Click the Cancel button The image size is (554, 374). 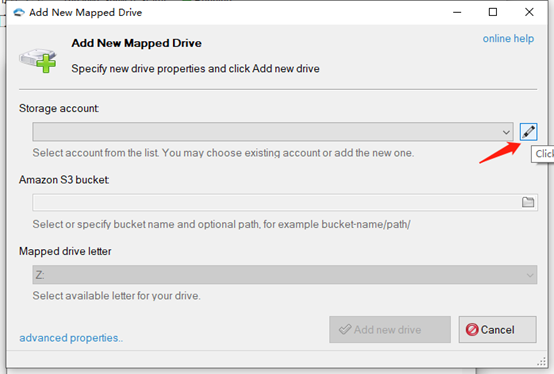click(x=497, y=330)
